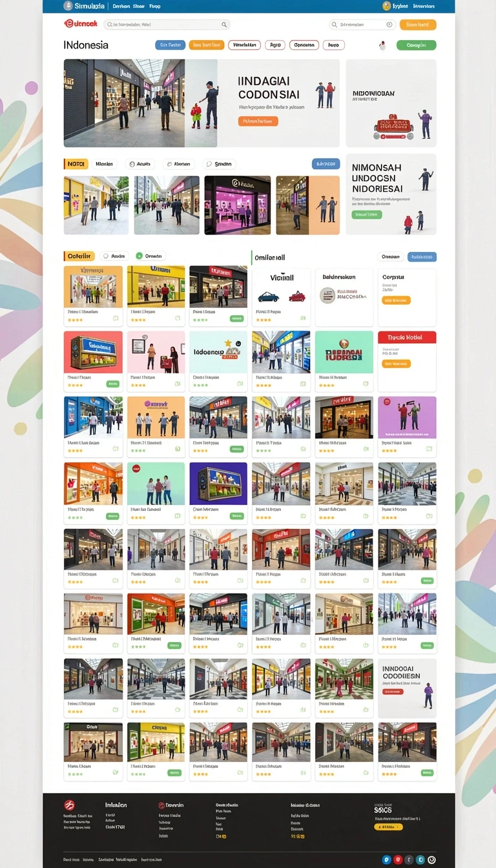Click the red circular logo in footer

(x=69, y=805)
